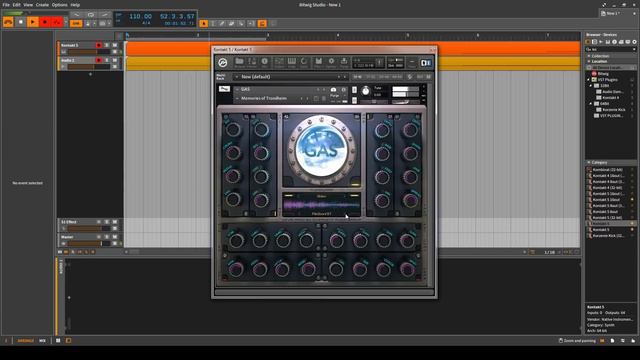Select Kontakt 5 16out in category list
The height and width of the screenshot is (360, 640).
click(x=606, y=200)
